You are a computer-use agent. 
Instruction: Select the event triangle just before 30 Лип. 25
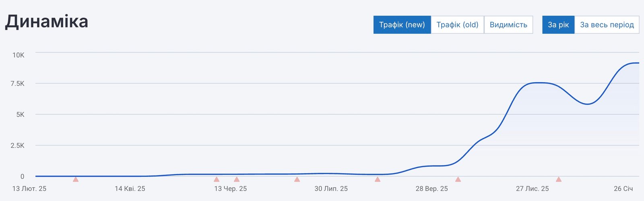pos(297,179)
